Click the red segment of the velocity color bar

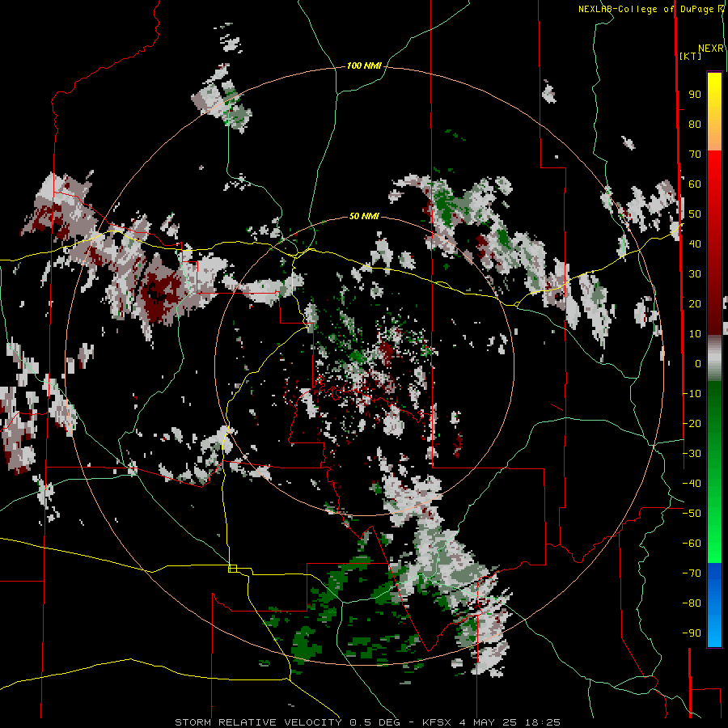coord(714,243)
